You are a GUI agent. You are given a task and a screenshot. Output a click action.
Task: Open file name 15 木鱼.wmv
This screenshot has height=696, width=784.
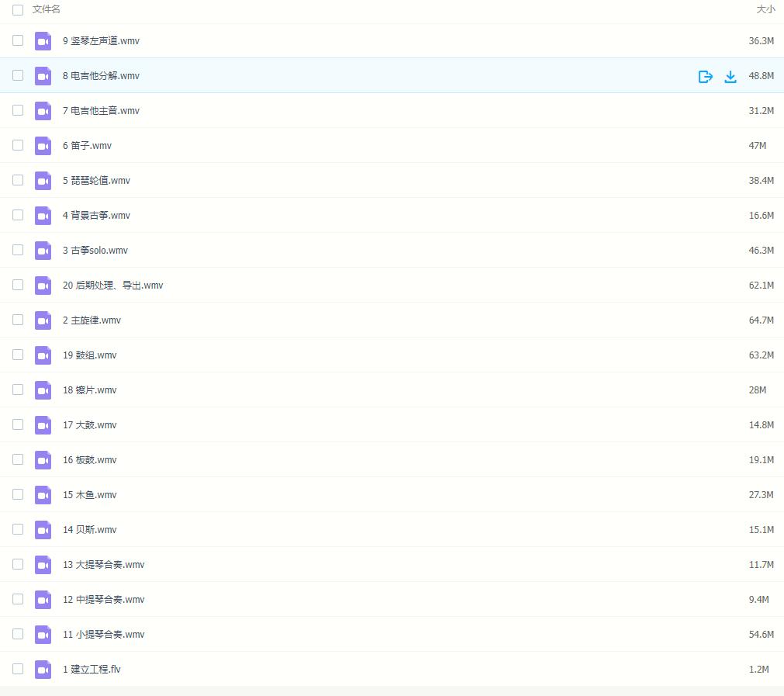[x=89, y=495]
